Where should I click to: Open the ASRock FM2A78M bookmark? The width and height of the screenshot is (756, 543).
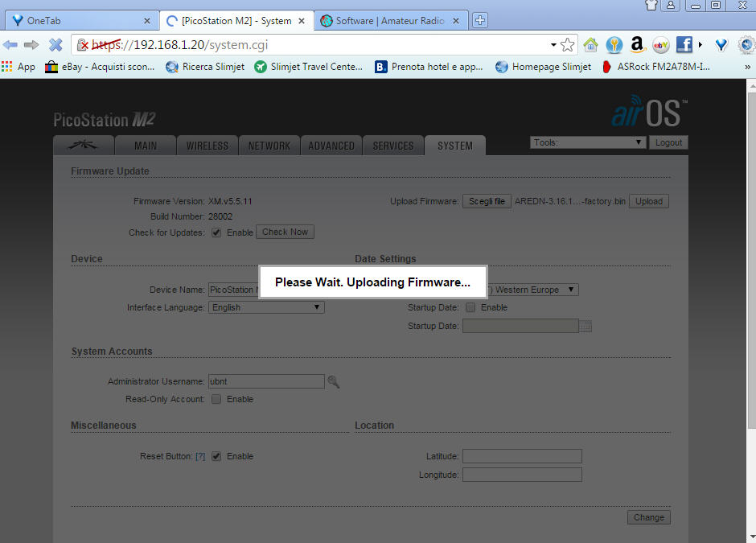[655, 67]
